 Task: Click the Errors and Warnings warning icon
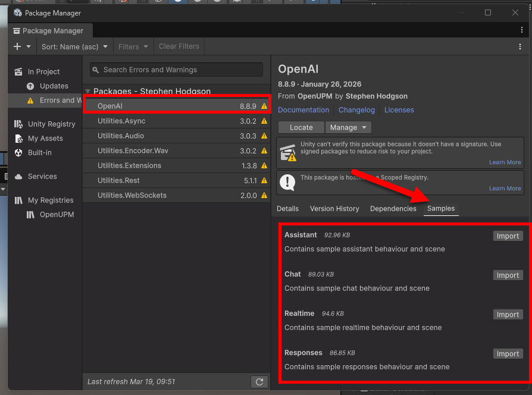pyautogui.click(x=30, y=101)
